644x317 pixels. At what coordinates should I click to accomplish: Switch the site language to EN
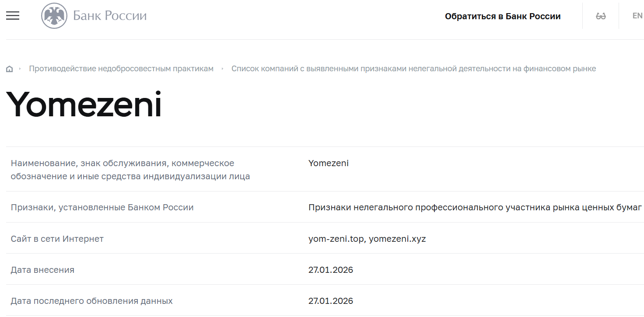[x=637, y=15]
